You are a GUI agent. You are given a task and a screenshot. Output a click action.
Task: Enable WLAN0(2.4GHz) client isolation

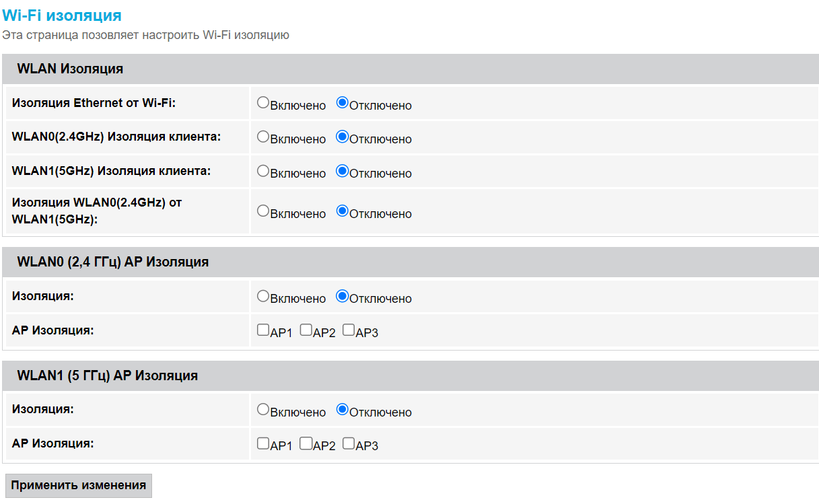pos(263,137)
